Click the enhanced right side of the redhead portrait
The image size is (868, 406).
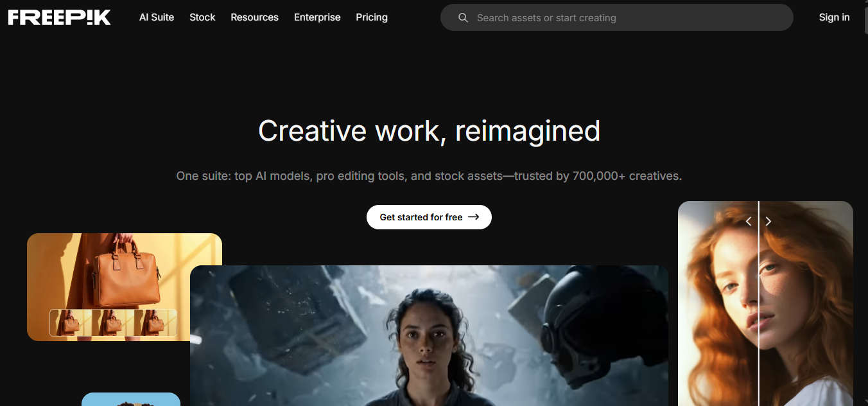(806, 303)
